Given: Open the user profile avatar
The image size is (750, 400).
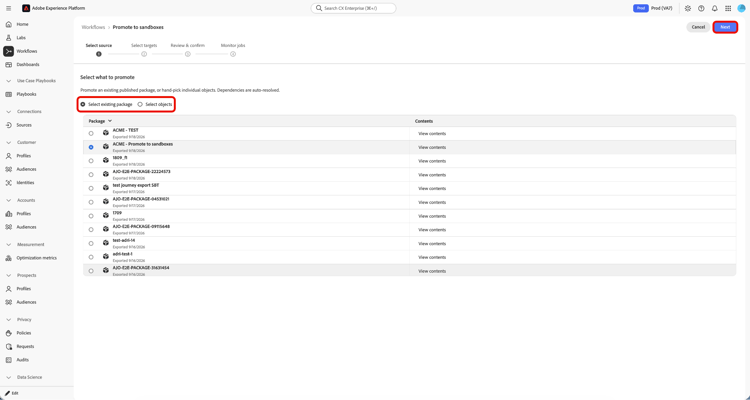Looking at the screenshot, I should click(741, 8).
